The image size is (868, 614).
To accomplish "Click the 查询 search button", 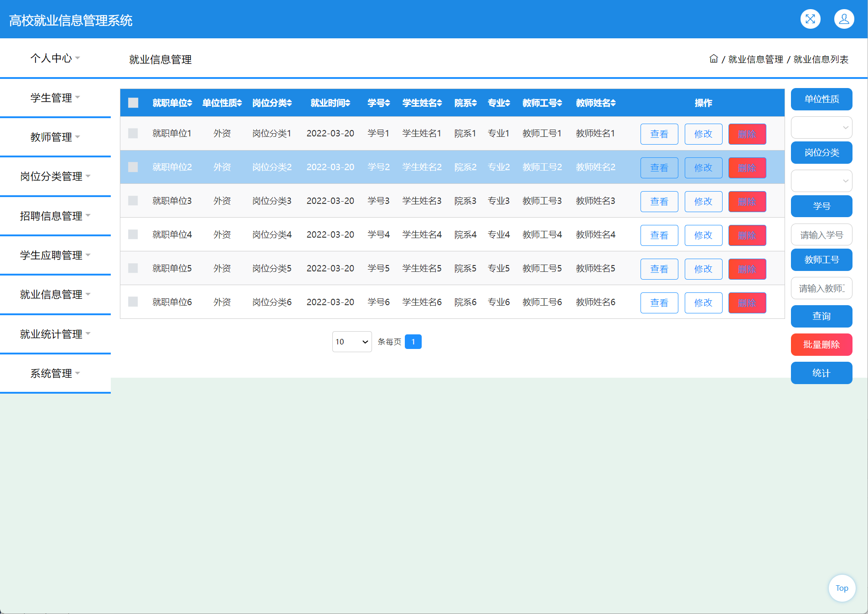I will tap(821, 316).
